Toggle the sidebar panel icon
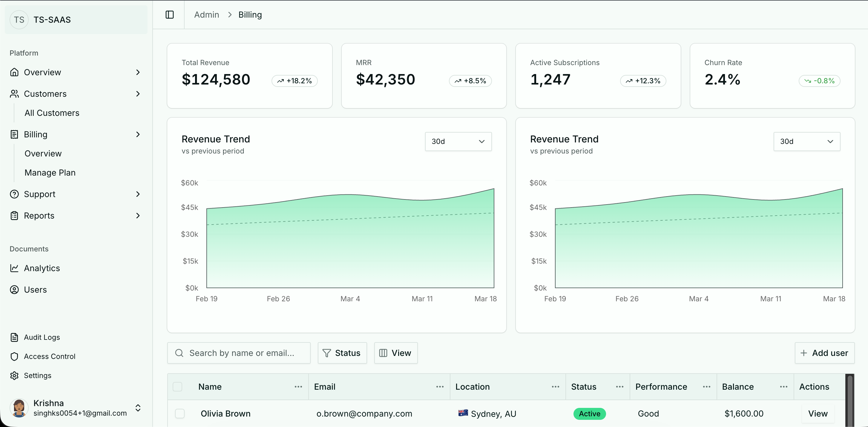The image size is (868, 427). coord(169,15)
